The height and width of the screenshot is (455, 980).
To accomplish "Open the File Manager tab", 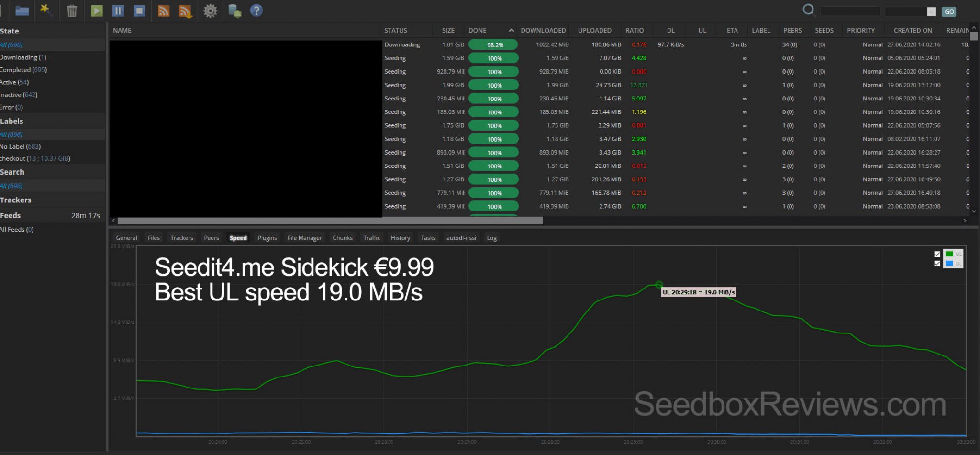I will point(304,238).
